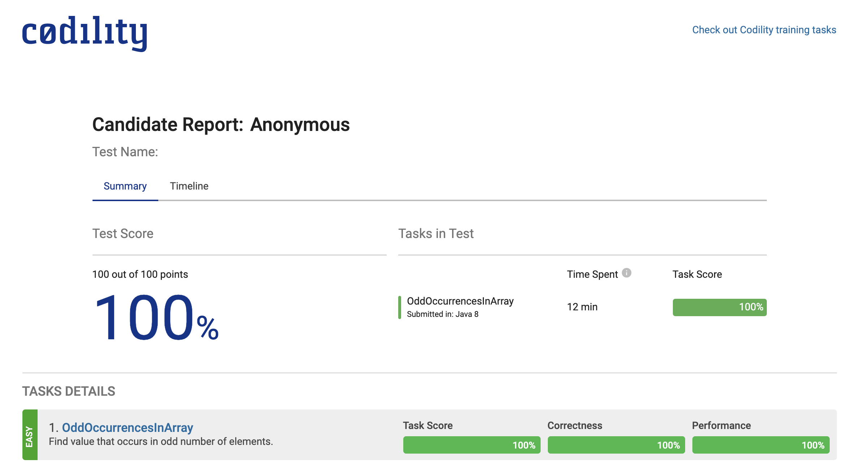Open the OddOccurrencesInArray task details link
Viewport: 868px width, 463px height.
pos(127,428)
